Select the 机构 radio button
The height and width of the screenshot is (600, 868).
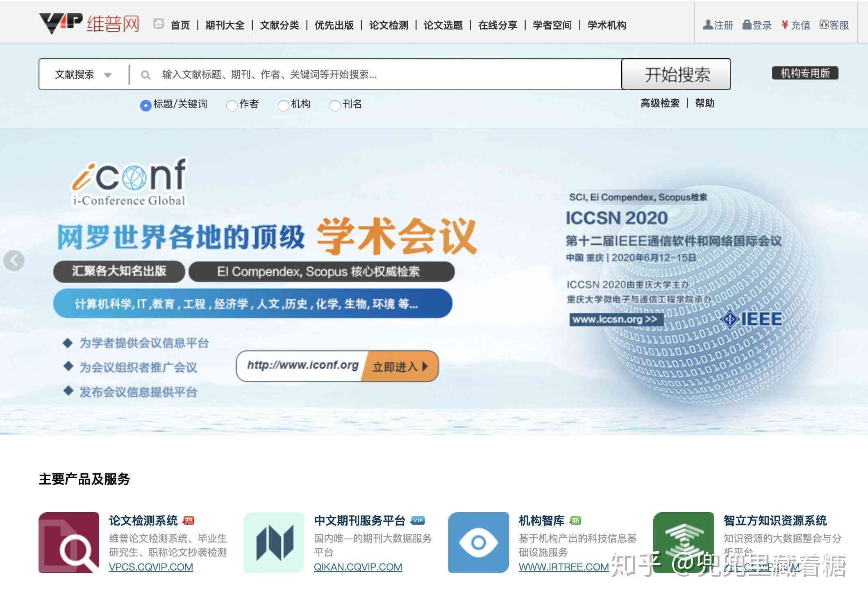tap(283, 105)
